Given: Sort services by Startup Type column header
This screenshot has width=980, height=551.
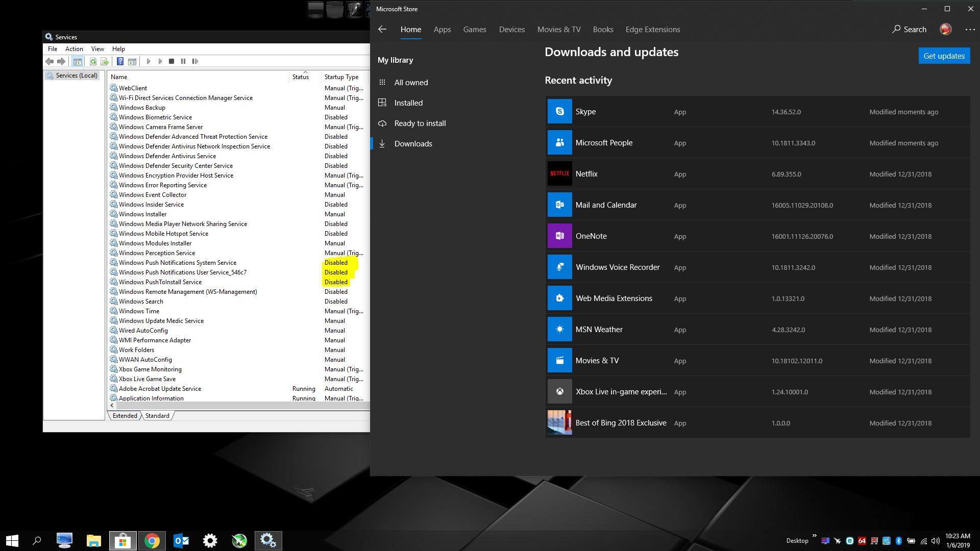Looking at the screenshot, I should click(345, 77).
